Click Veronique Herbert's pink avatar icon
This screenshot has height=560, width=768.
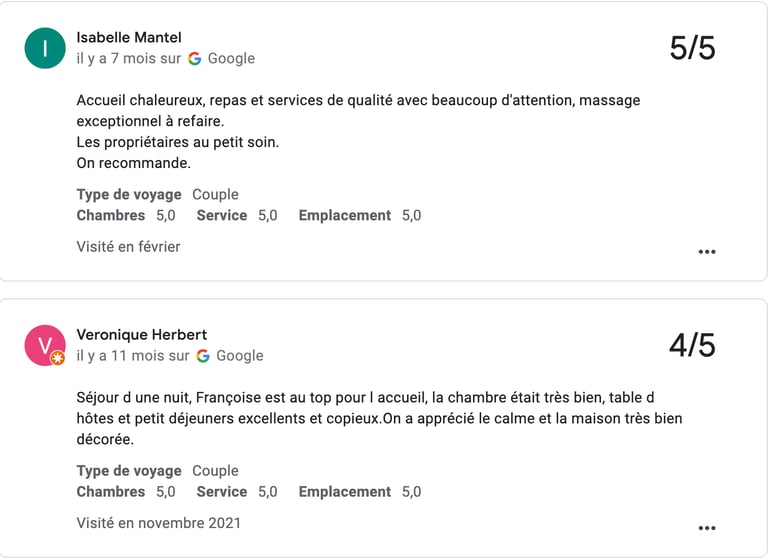point(45,345)
